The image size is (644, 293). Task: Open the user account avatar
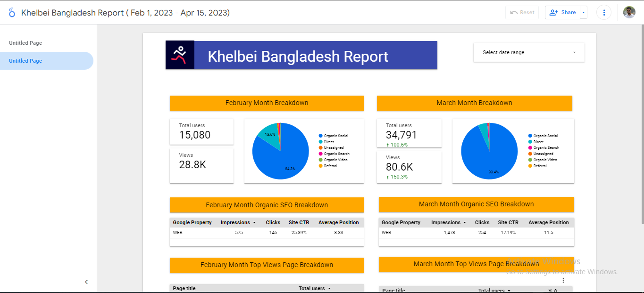tap(629, 12)
